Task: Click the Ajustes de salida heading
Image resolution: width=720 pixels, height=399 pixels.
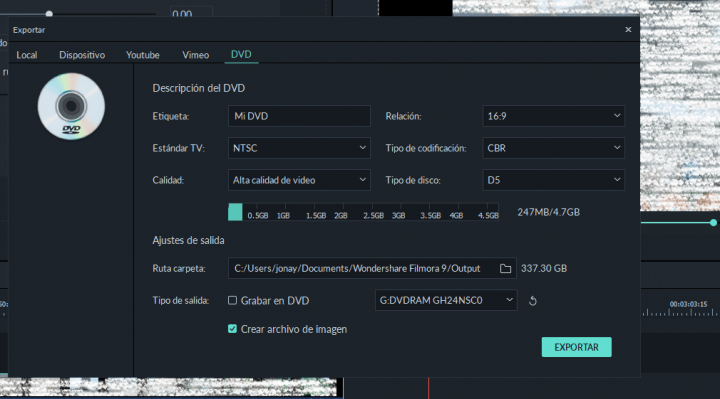Action: (188, 240)
